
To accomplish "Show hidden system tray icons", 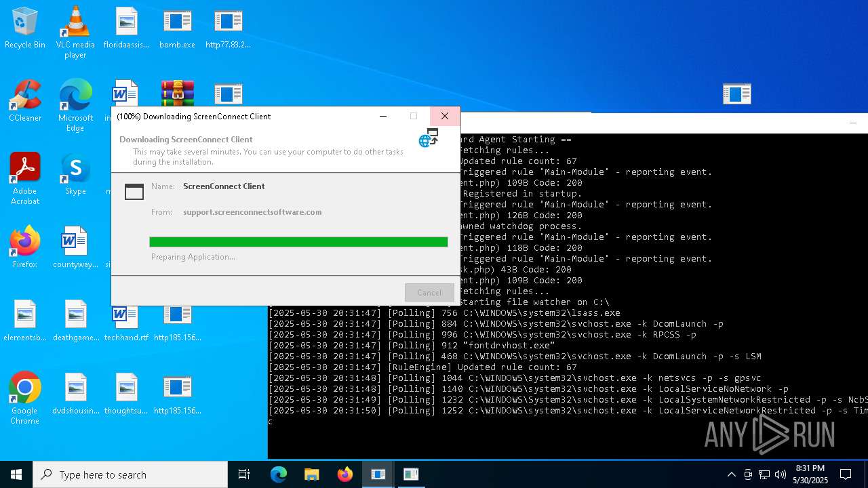I will [731, 474].
